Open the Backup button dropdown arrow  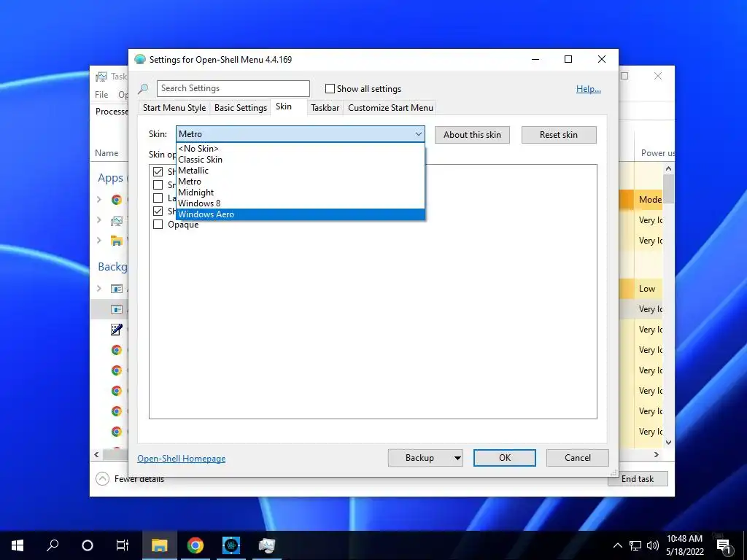tap(457, 458)
